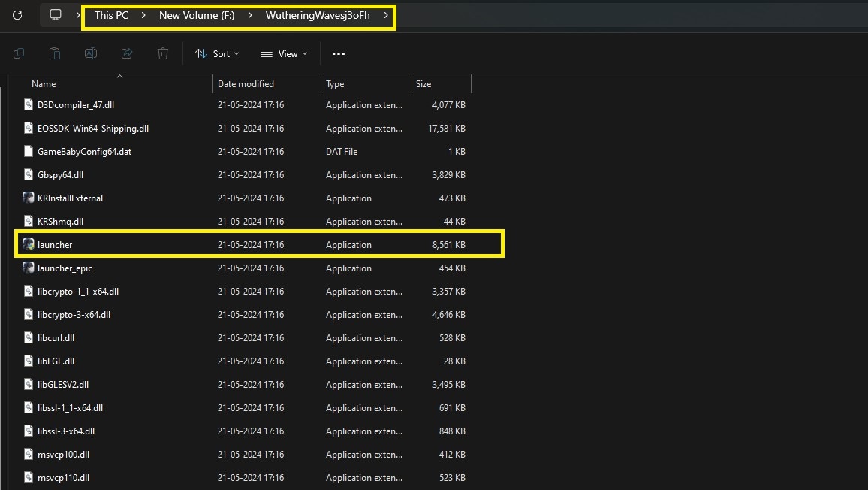
Task: Click the libssl-1_1-x64.dll file icon
Action: click(29, 407)
